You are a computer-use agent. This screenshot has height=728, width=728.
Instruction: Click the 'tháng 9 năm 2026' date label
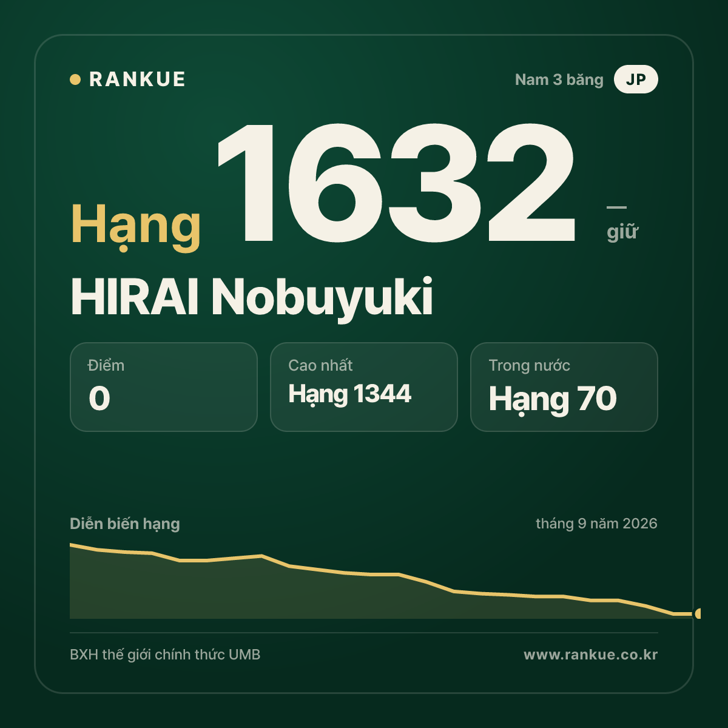(x=596, y=524)
